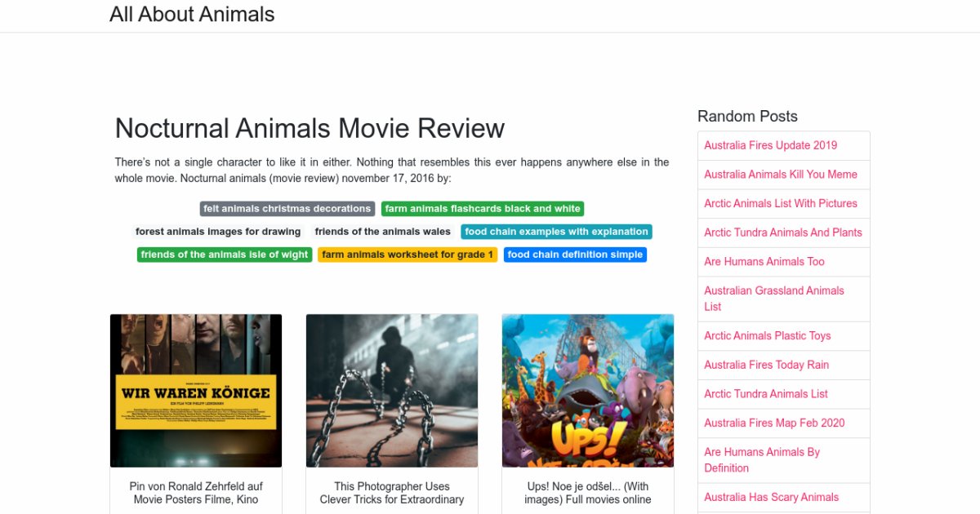Click the farm animals worksheet for grade 1 tag
Viewport: 980px width, 514px height.
point(408,255)
